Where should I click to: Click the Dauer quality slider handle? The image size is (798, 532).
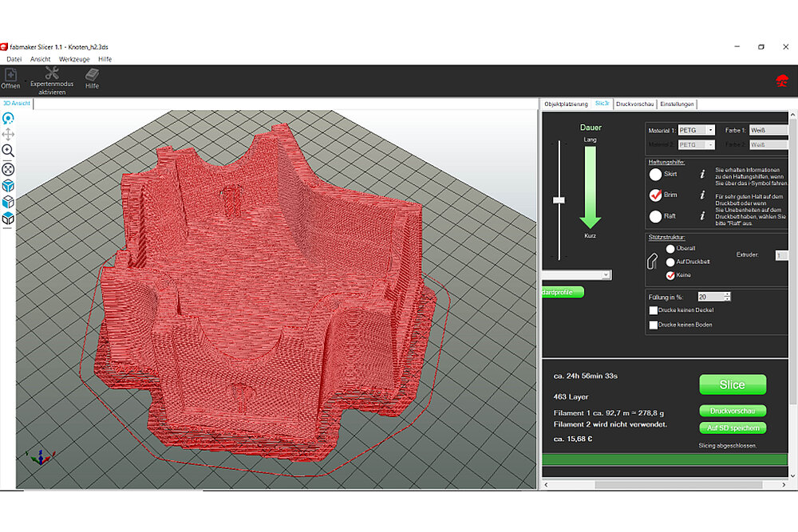click(x=559, y=199)
